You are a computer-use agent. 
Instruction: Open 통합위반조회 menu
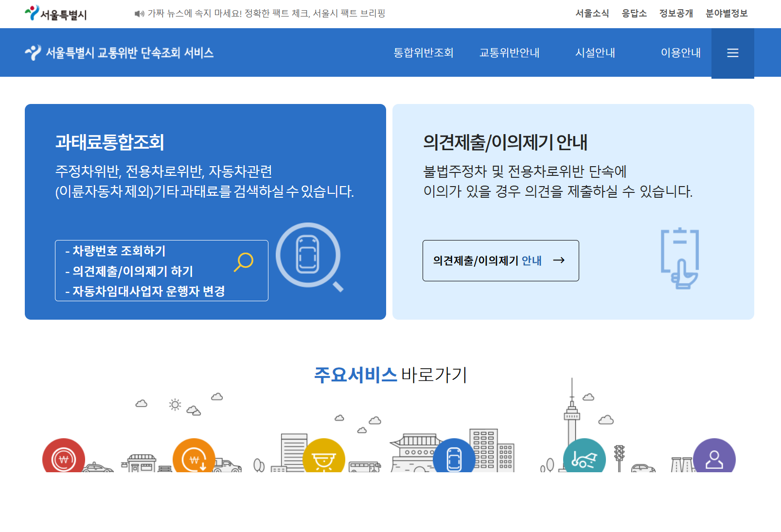coord(424,53)
